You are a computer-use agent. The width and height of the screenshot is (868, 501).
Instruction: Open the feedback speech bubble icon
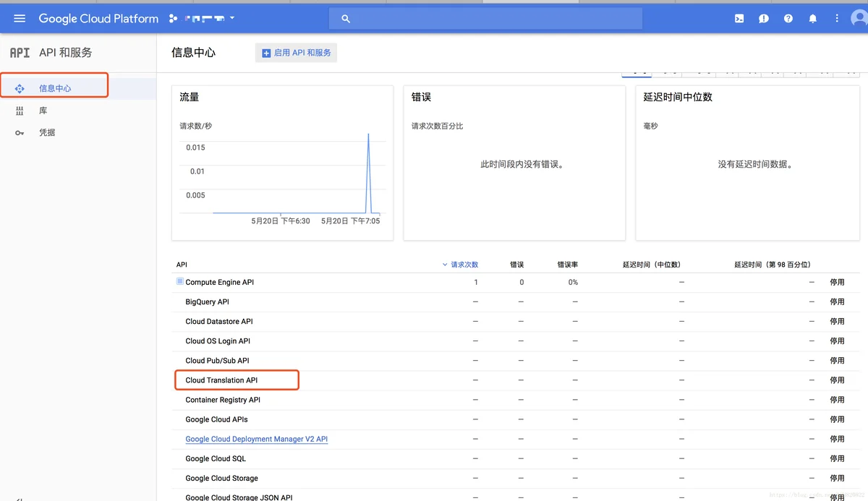coord(764,19)
